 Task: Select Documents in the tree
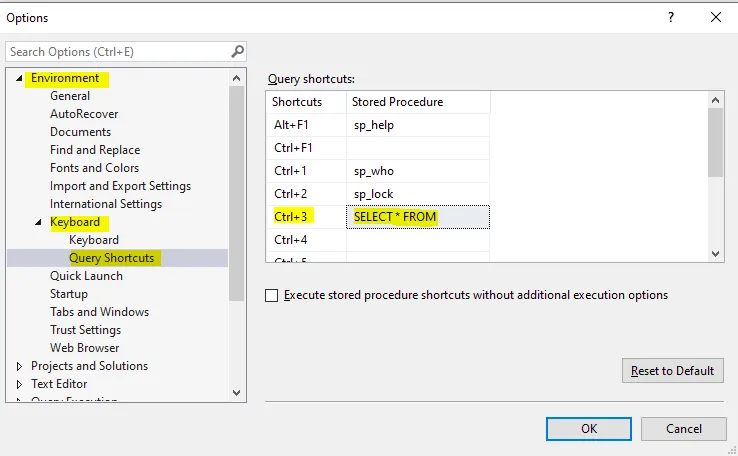click(80, 132)
